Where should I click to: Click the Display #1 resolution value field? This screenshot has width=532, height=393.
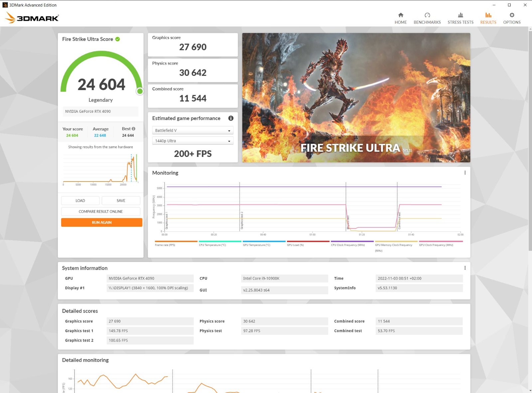pyautogui.click(x=150, y=288)
